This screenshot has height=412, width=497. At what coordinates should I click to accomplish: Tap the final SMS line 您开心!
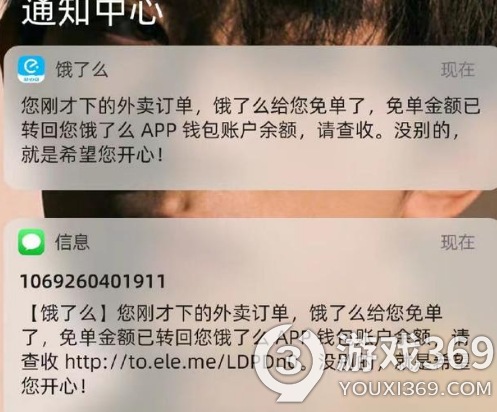click(x=54, y=386)
